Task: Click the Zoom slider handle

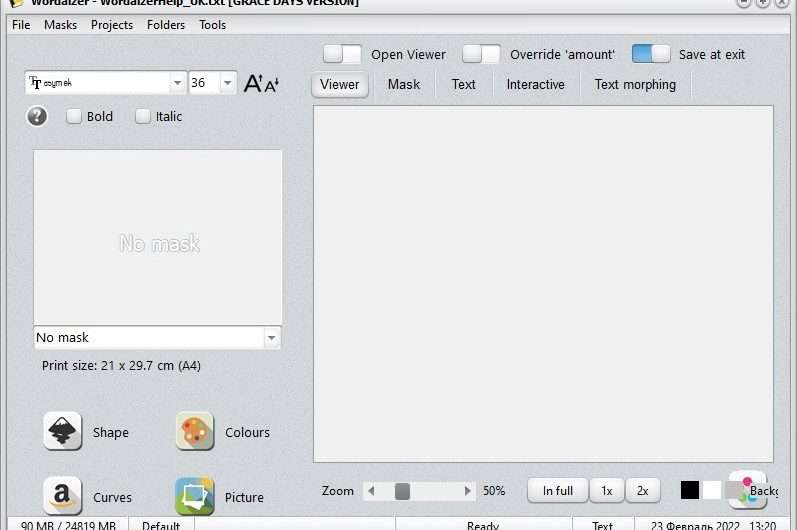Action: pyautogui.click(x=402, y=491)
